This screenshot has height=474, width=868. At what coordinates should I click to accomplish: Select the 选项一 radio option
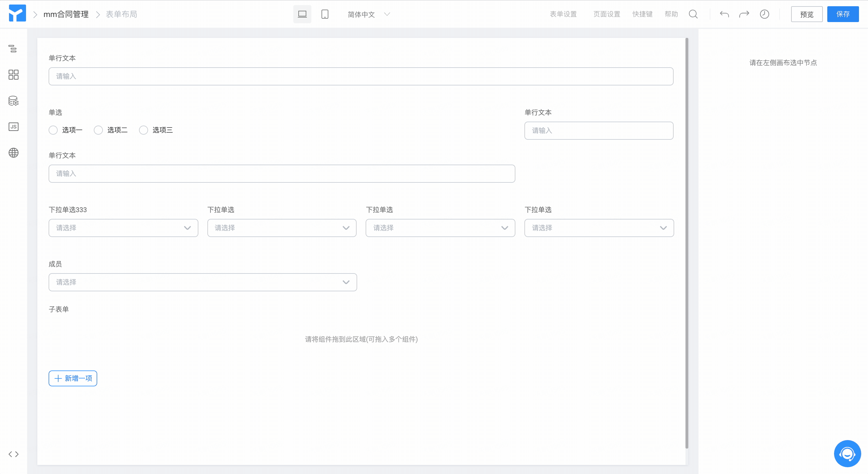tap(53, 130)
